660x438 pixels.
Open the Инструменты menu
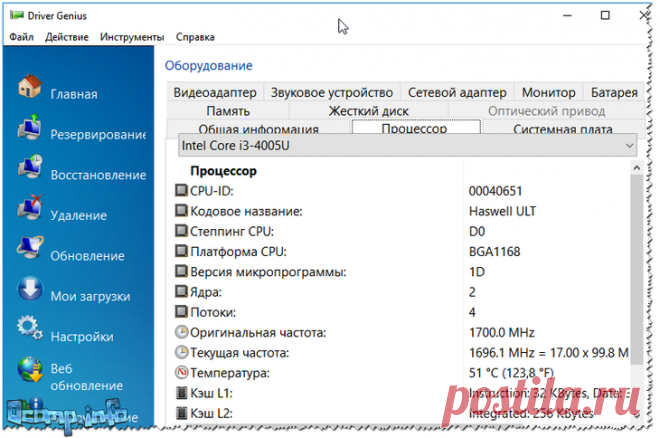click(x=132, y=37)
